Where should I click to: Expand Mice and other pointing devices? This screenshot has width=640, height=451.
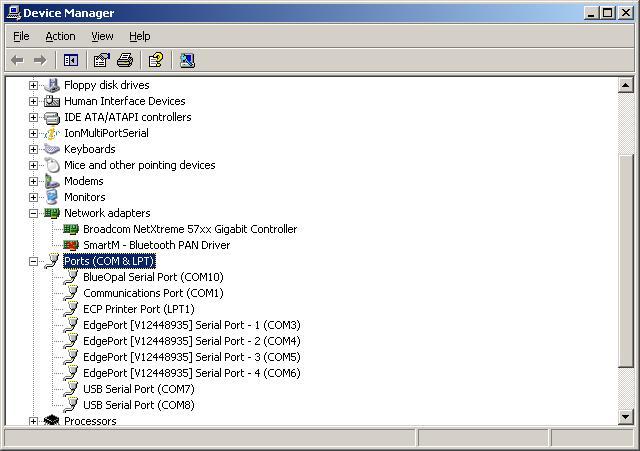click(33, 165)
